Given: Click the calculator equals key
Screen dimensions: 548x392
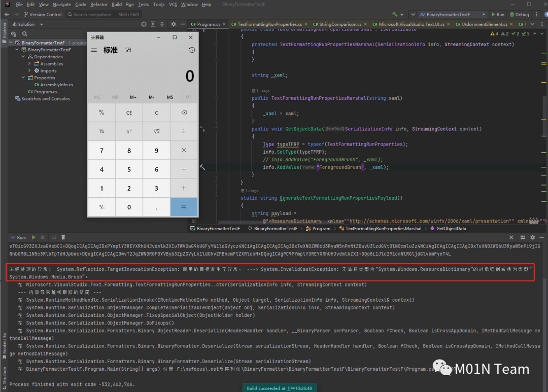Looking at the screenshot, I should coord(184,207).
